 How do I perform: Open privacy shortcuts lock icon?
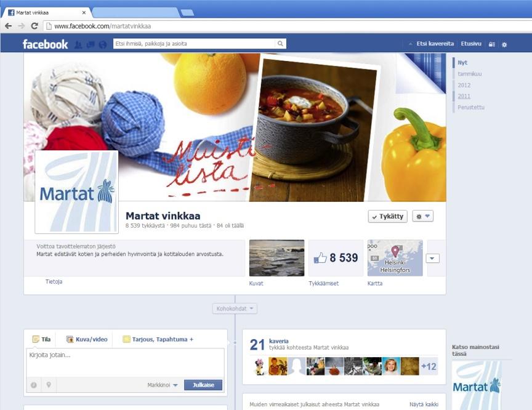[x=491, y=44]
